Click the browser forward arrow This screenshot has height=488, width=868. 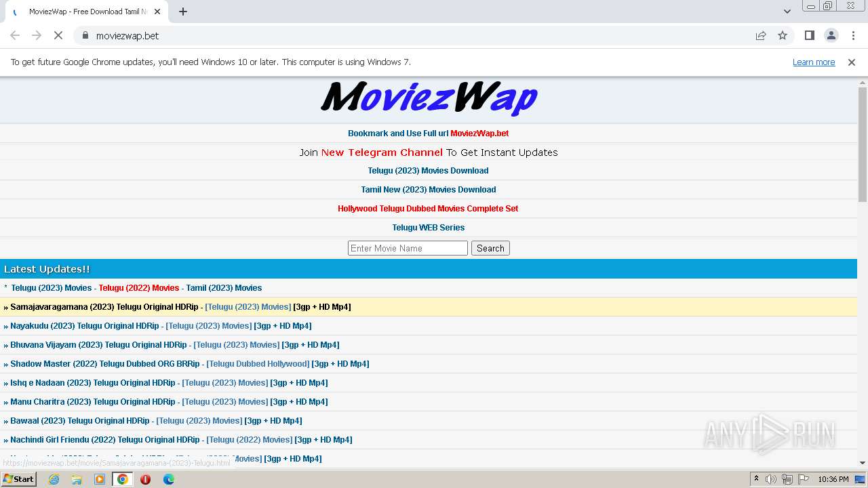[37, 35]
